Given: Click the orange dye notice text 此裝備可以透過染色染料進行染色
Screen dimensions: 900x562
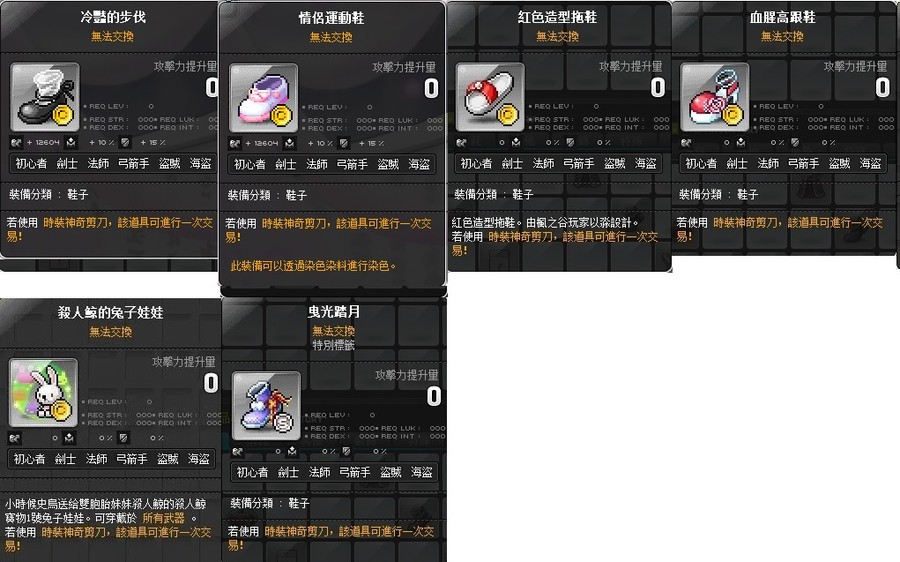Looking at the screenshot, I should coord(313,266).
